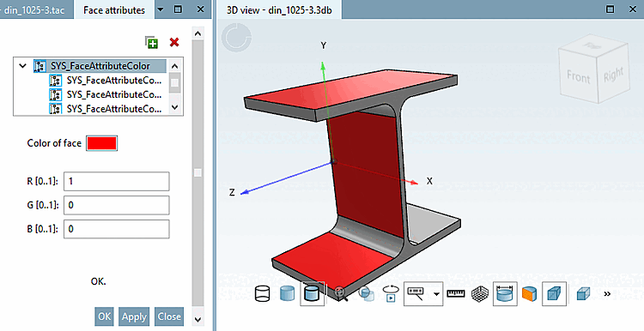Viewport: 644px width, 331px height.
Task: Activate the orange section cut icon
Action: (530, 294)
